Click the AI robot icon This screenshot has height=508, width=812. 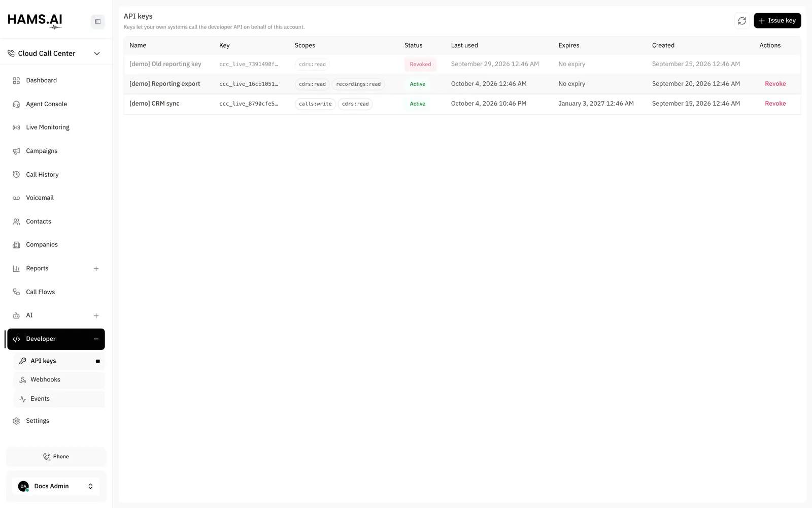tap(16, 315)
